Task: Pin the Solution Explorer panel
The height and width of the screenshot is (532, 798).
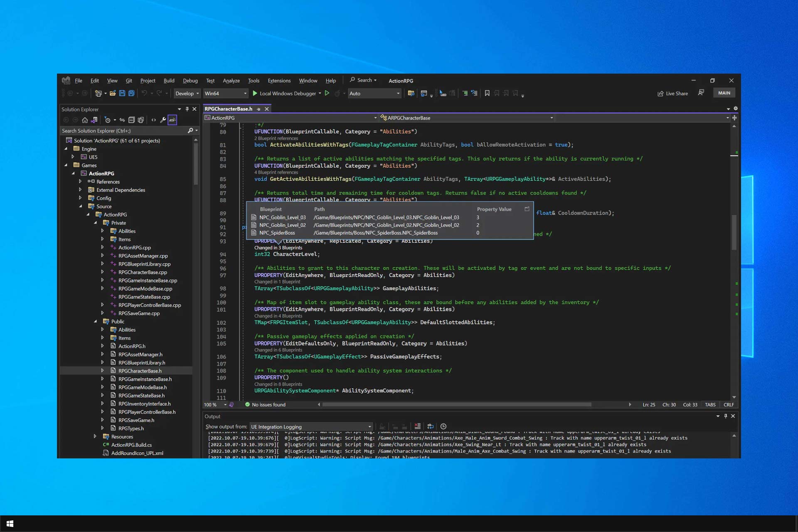Action: coord(187,109)
